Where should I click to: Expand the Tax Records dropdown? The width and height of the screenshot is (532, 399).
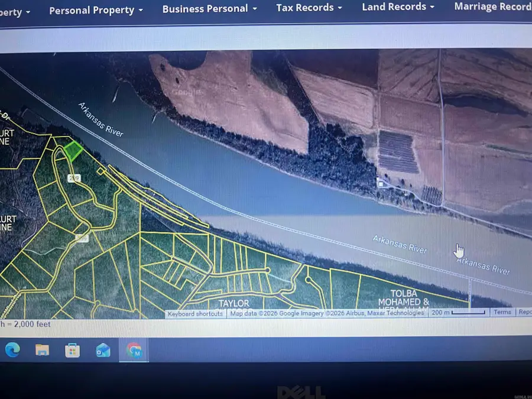coord(309,8)
